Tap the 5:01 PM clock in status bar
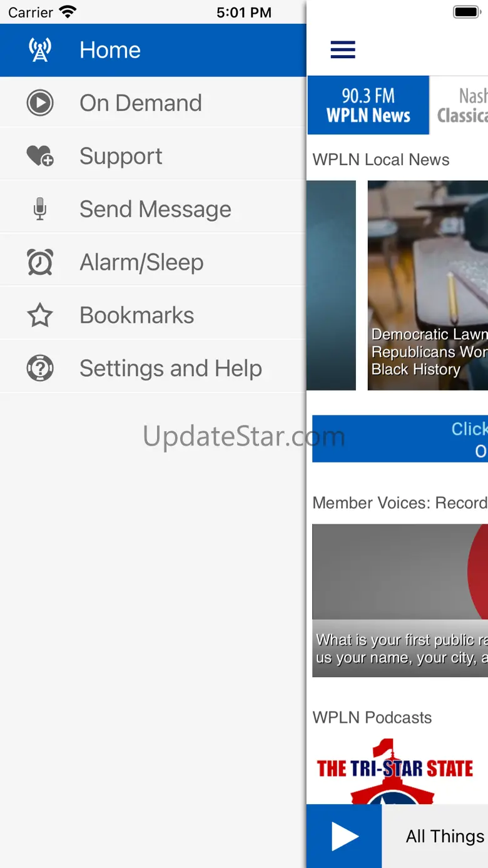Image resolution: width=488 pixels, height=868 pixels. point(244,12)
